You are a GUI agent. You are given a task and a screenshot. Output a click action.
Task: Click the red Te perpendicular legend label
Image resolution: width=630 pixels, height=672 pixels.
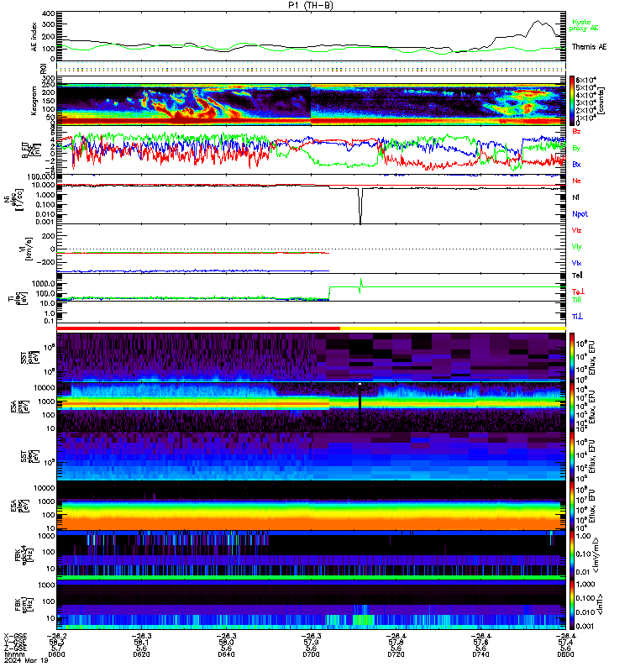tap(578, 291)
